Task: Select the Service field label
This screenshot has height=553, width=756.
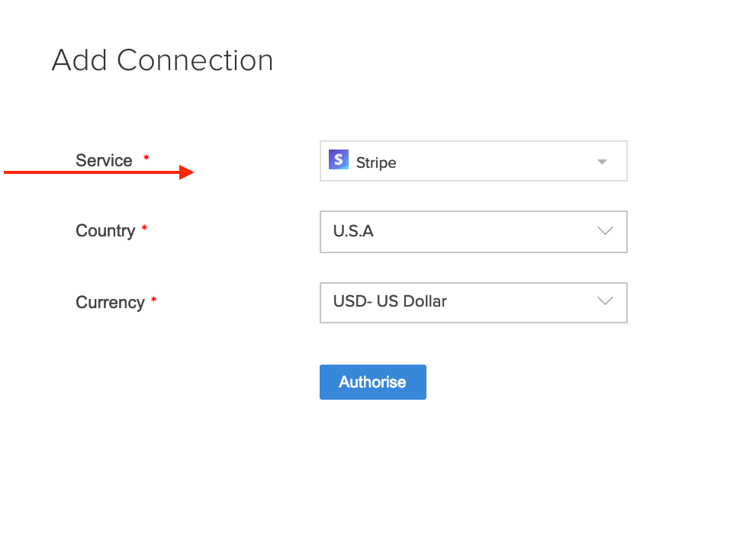Action: [103, 160]
